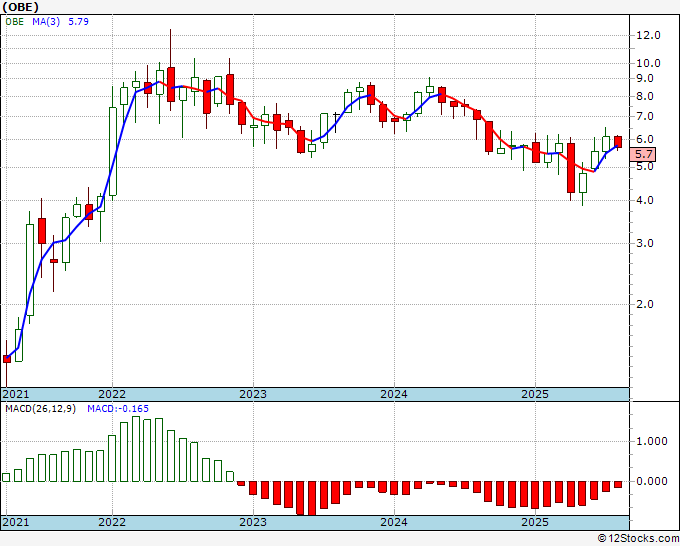Image resolution: width=680 pixels, height=546 pixels.
Task: Click 2024 on the price chart timeline
Action: pos(394,394)
